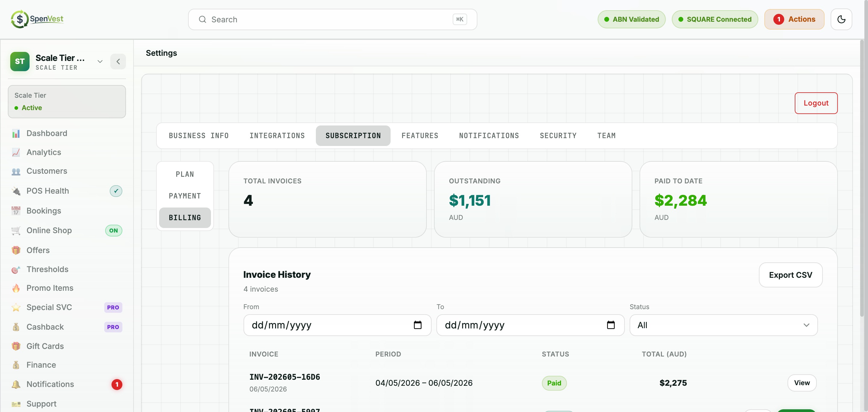Click the To date input field
Viewport: 868px width, 412px height.
(x=530, y=325)
